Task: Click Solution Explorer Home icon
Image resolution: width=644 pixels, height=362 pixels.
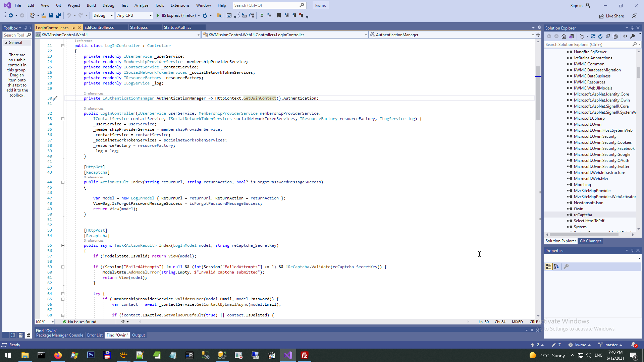Action: click(564, 36)
